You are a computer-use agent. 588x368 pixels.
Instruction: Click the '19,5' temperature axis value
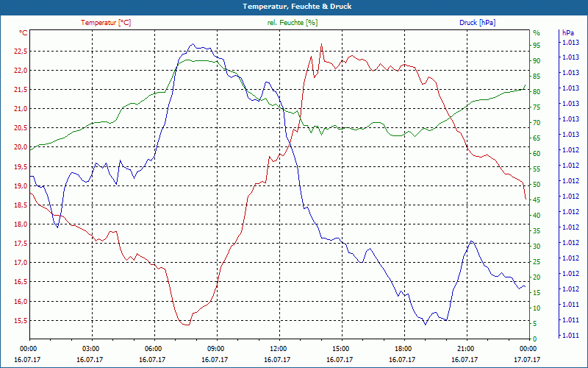pyautogui.click(x=21, y=167)
